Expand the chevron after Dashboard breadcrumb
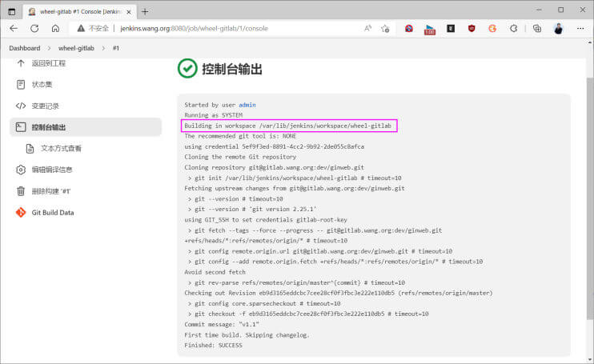Viewport: 594px width, 364px height. click(50, 48)
